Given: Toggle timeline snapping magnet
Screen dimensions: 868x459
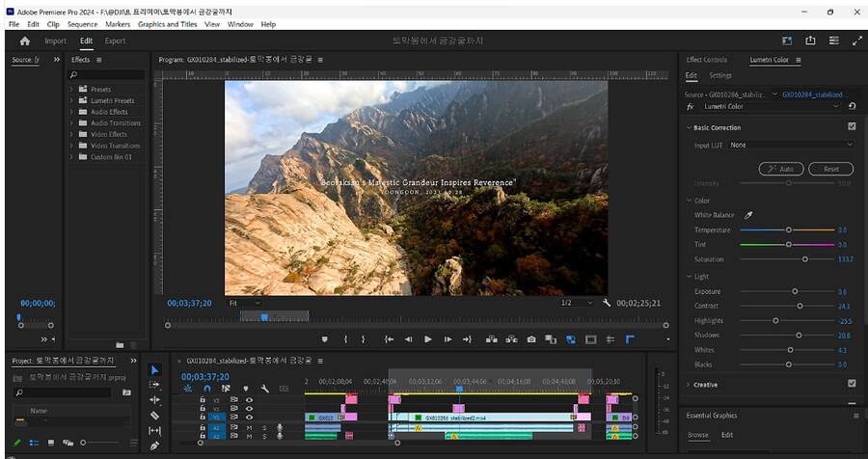Looking at the screenshot, I should click(205, 389).
